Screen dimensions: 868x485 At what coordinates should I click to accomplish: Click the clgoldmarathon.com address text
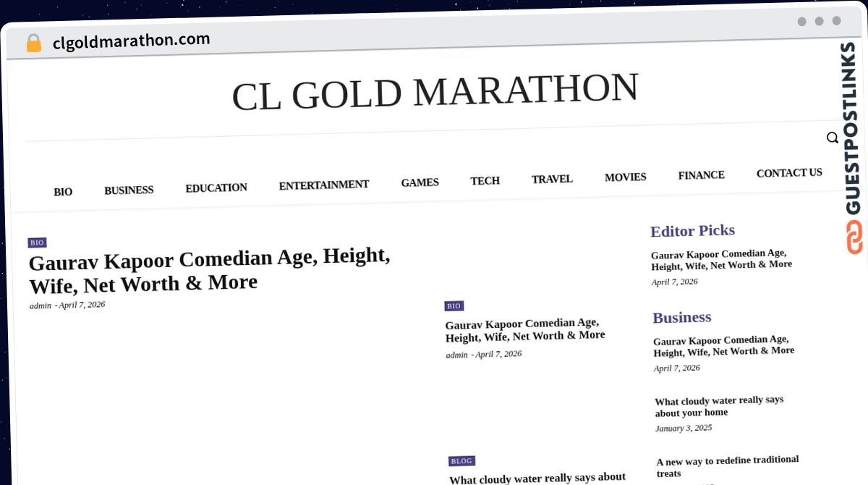pyautogui.click(x=131, y=41)
